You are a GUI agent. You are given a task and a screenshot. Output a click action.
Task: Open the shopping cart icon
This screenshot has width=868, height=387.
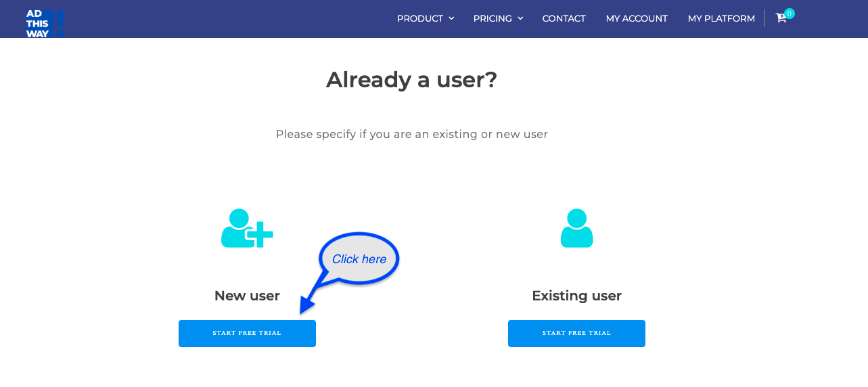781,18
